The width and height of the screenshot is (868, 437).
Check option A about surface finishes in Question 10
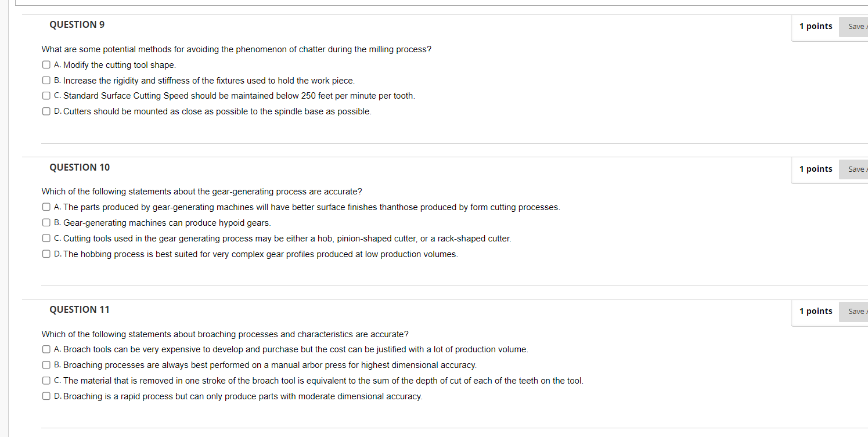click(46, 207)
